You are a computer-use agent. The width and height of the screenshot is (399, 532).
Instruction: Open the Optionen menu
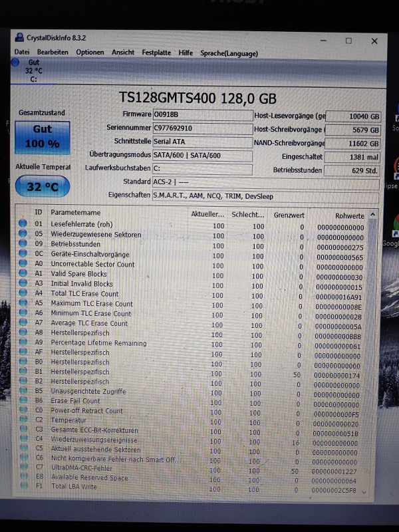[x=90, y=53]
